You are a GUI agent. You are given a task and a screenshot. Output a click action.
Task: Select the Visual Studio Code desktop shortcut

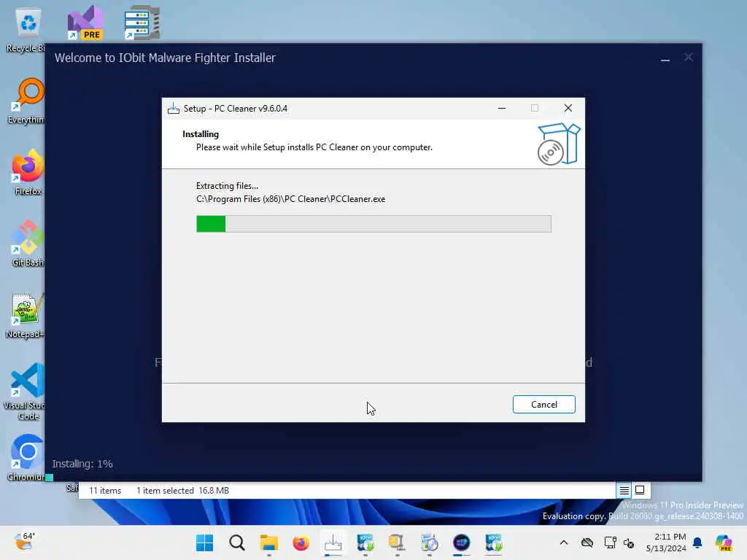(26, 392)
